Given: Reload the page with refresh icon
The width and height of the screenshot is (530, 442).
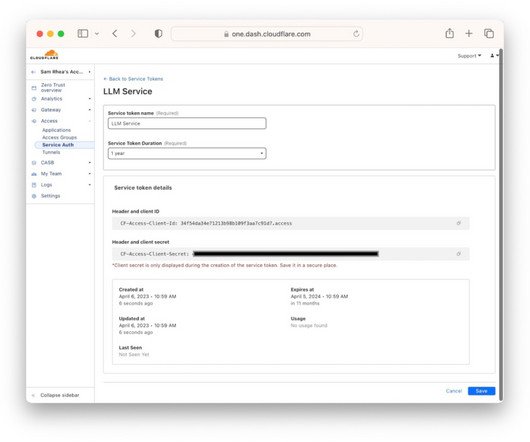Looking at the screenshot, I should [356, 34].
